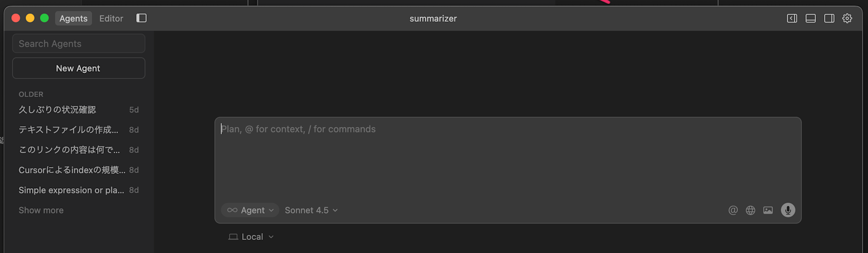Screen dimensions: 868x253
Task: Toggle the bottom panel layout icon
Action: point(811,18)
